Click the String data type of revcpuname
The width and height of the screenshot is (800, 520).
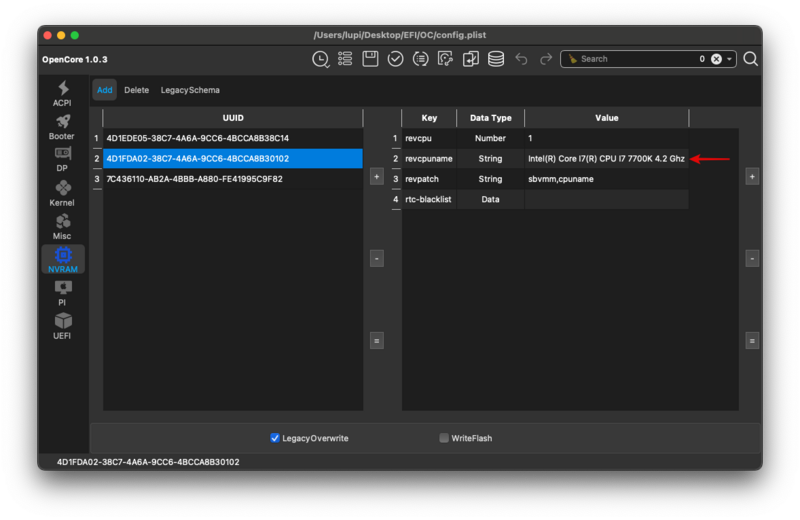(x=490, y=159)
